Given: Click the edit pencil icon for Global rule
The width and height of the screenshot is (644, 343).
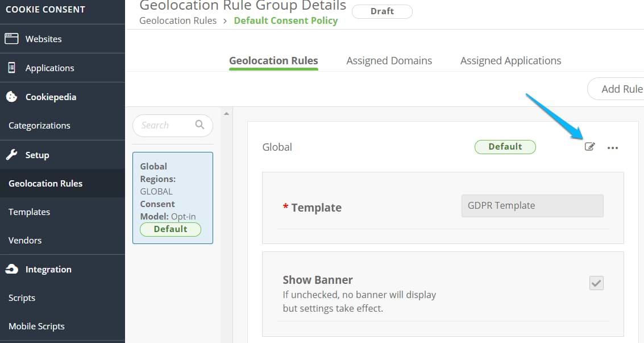Looking at the screenshot, I should (x=590, y=147).
